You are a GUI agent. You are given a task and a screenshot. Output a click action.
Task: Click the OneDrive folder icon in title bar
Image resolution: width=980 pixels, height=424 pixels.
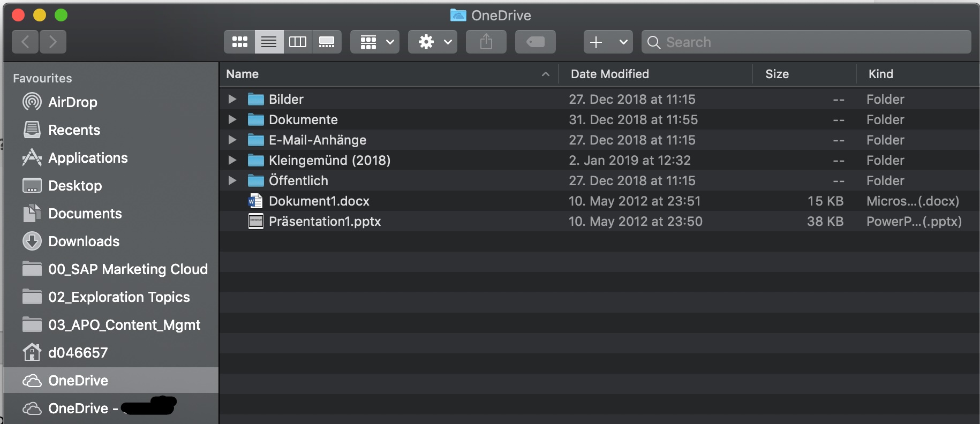(x=458, y=15)
